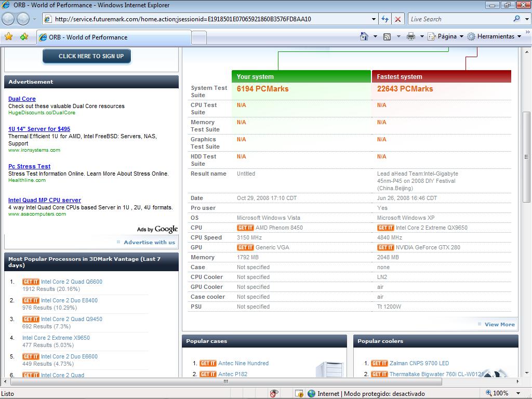Click the scroll up arrow on the vertical scrollbar
This screenshot has width=532, height=399.
pos(527,52)
